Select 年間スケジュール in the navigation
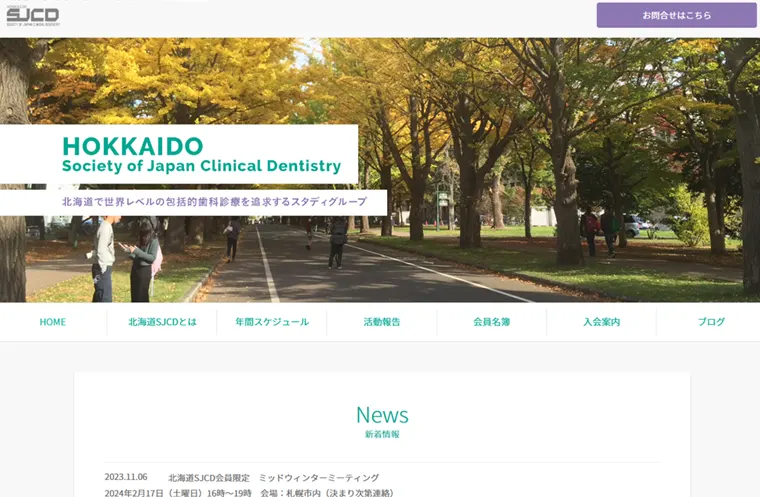 [x=272, y=322]
